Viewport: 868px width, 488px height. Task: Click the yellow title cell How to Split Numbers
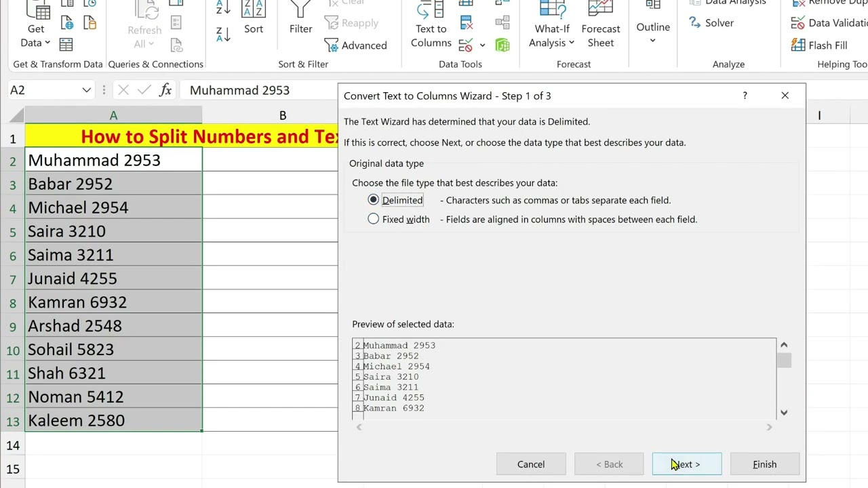(x=182, y=136)
